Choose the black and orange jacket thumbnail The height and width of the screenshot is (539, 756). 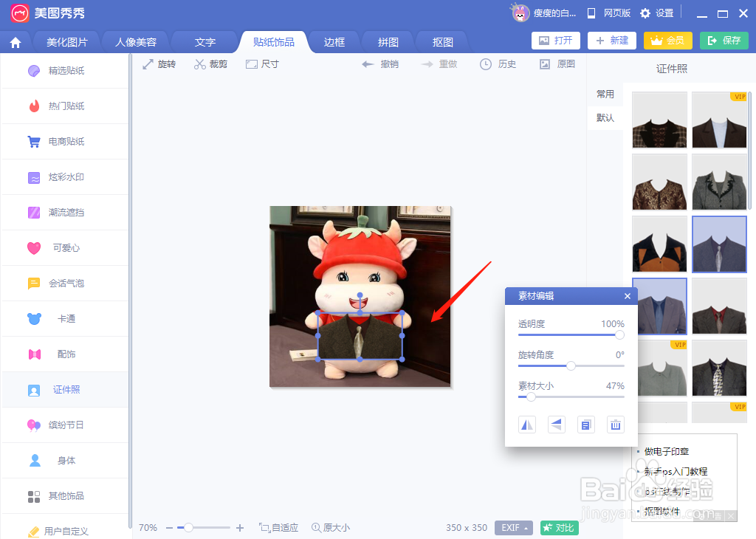[x=659, y=244]
